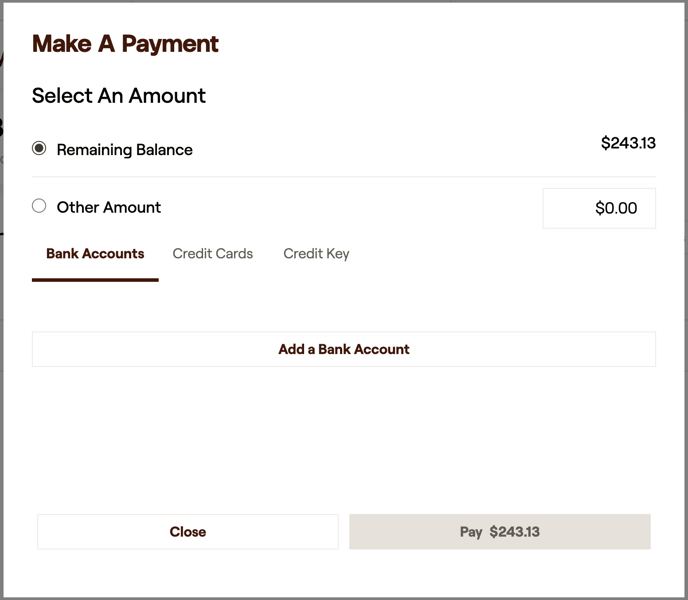
Task: Choose the Other Amount radio button
Action: [39, 206]
